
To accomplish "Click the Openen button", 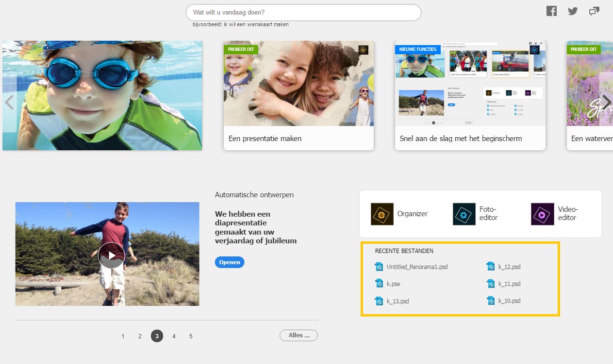I will [230, 262].
